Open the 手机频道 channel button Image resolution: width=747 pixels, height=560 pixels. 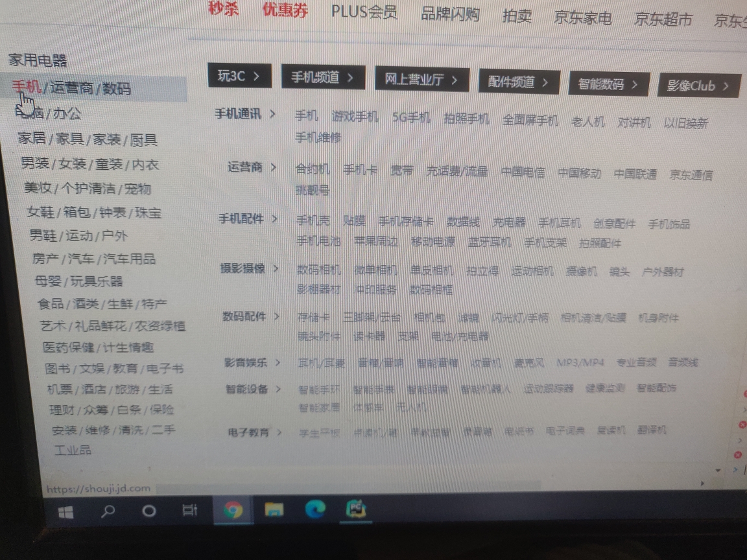323,77
